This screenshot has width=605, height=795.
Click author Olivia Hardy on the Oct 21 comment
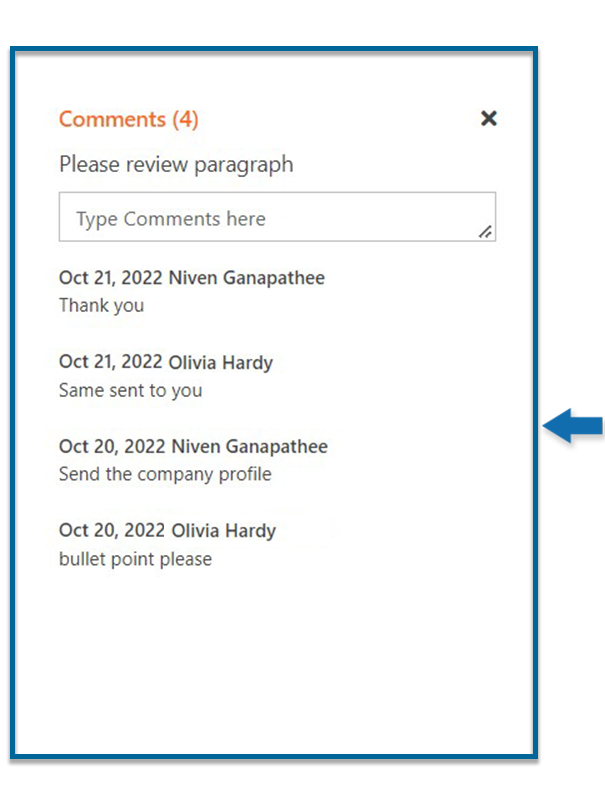pos(221,362)
